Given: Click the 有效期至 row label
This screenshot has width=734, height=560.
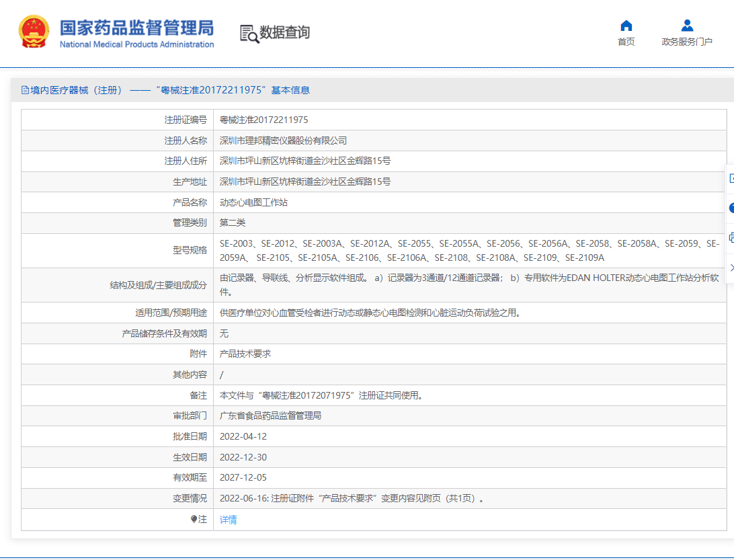Looking at the screenshot, I should (190, 477).
